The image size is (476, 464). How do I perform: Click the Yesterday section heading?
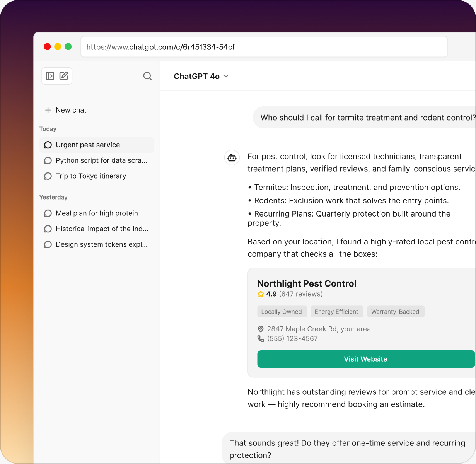(53, 197)
